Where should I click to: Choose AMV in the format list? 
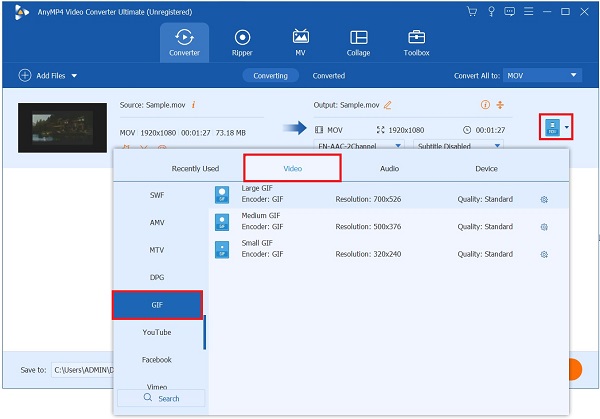157,223
